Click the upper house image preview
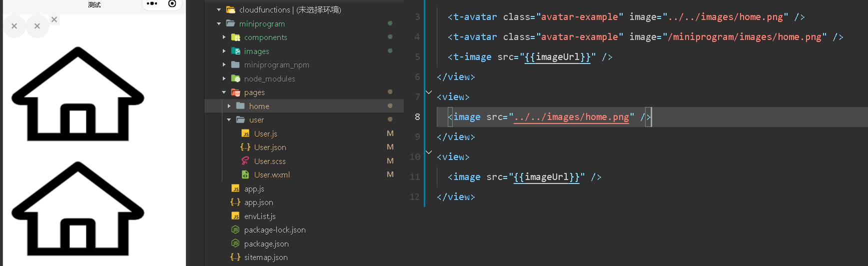 pyautogui.click(x=78, y=93)
